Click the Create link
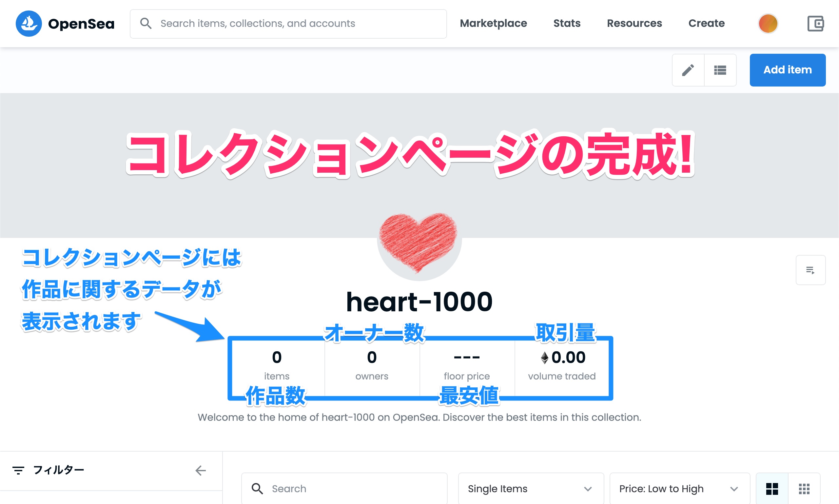The height and width of the screenshot is (504, 839). point(707,24)
